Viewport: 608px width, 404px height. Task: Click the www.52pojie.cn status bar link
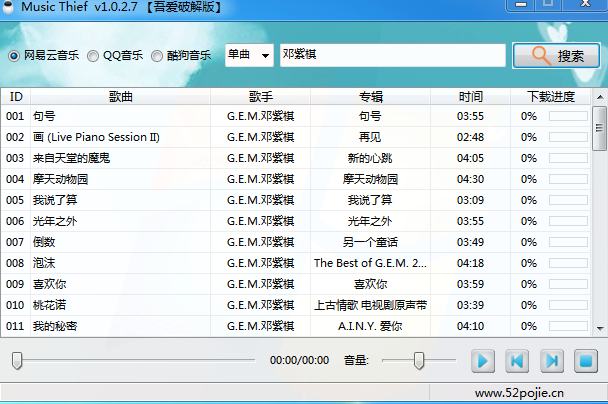click(x=519, y=393)
